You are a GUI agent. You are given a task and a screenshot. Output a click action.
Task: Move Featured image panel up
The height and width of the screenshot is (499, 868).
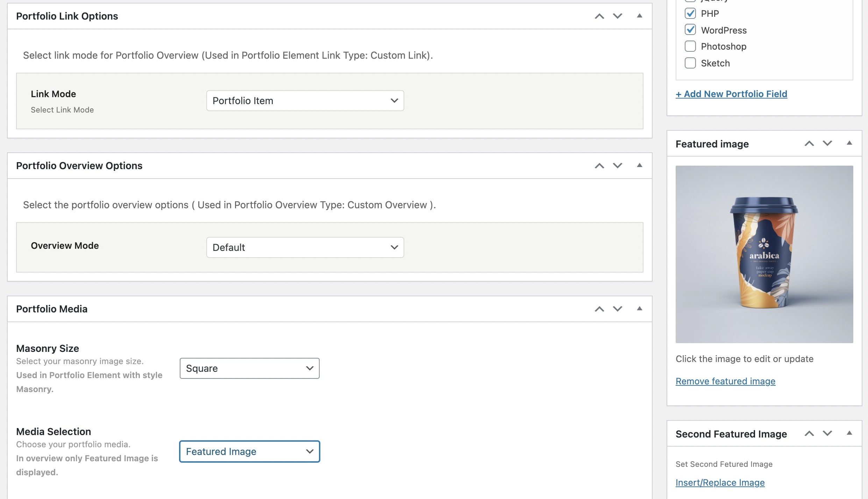tap(809, 144)
